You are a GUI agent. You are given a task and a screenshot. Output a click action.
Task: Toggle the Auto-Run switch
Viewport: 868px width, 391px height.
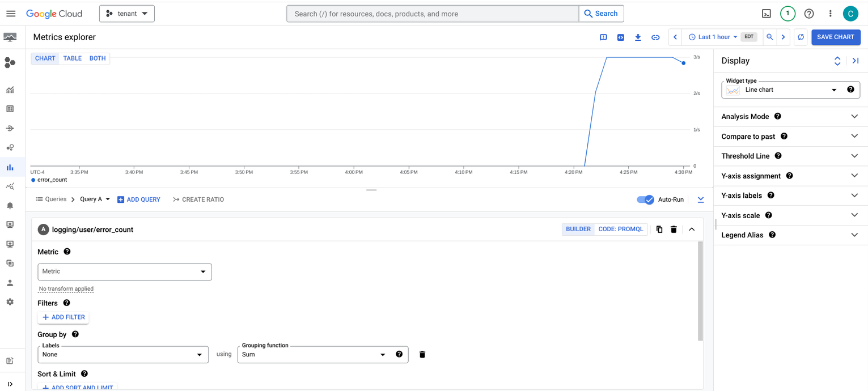pyautogui.click(x=646, y=199)
